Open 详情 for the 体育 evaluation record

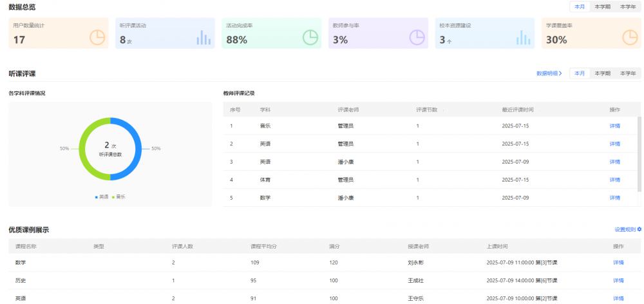pos(614,180)
